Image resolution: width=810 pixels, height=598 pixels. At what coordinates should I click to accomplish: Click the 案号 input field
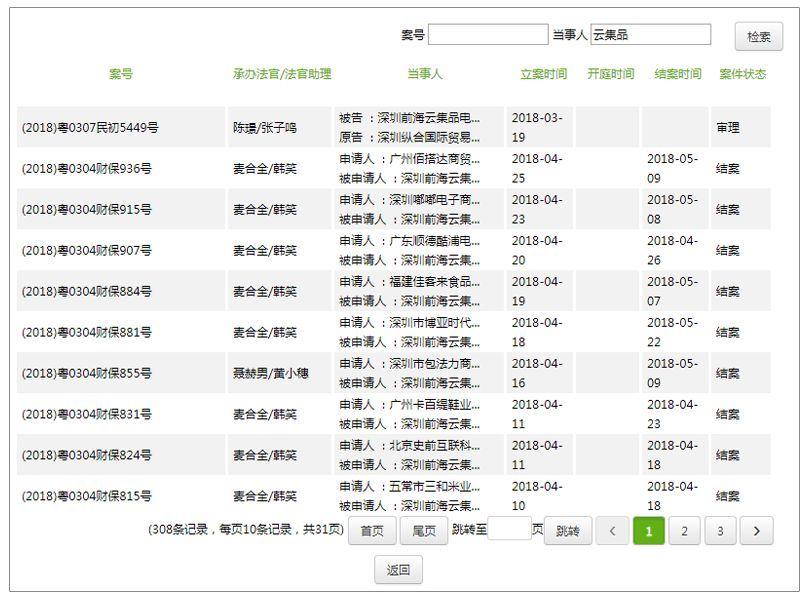coord(488,35)
